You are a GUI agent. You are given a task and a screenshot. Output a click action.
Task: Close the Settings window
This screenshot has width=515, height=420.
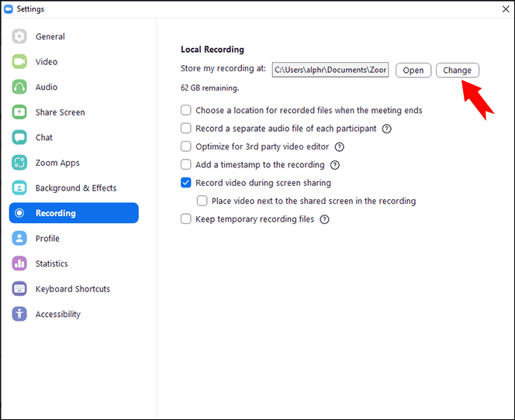coord(506,9)
